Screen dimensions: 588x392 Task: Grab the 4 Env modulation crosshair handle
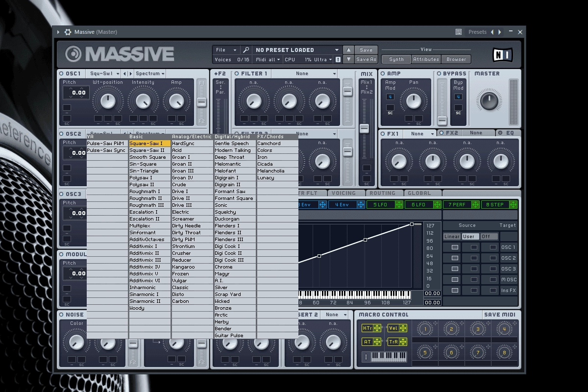[361, 205]
